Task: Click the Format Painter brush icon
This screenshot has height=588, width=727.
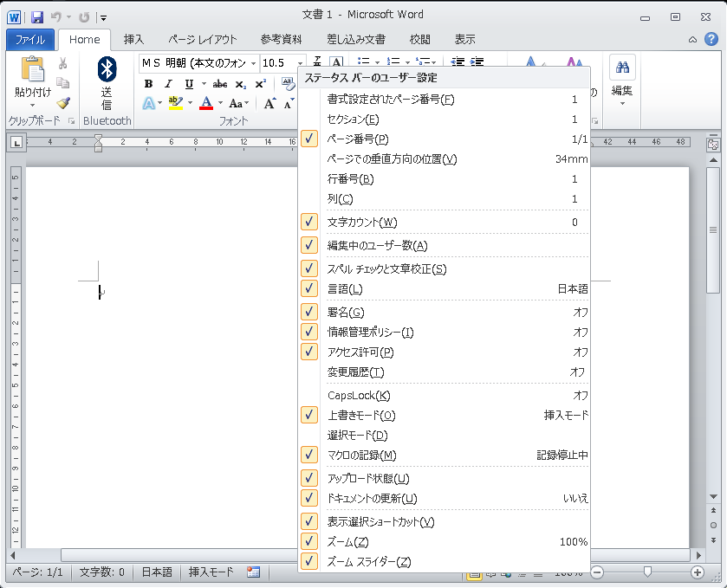Action: 63,103
